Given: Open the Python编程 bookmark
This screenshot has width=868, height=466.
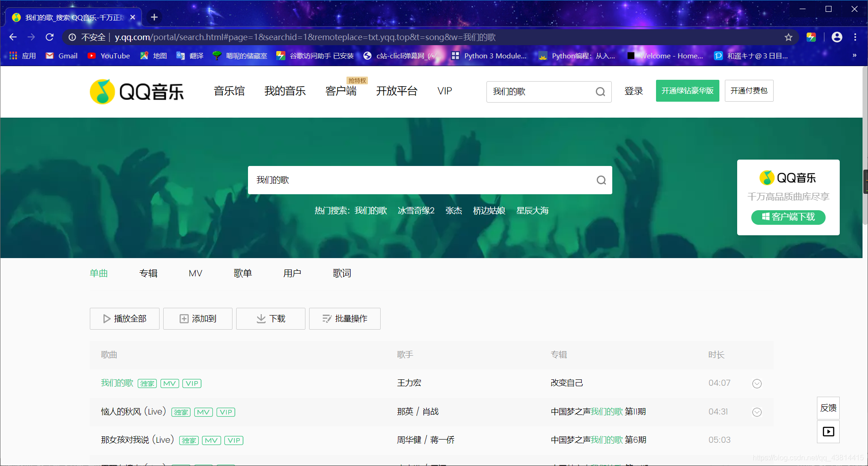Looking at the screenshot, I should pyautogui.click(x=577, y=56).
